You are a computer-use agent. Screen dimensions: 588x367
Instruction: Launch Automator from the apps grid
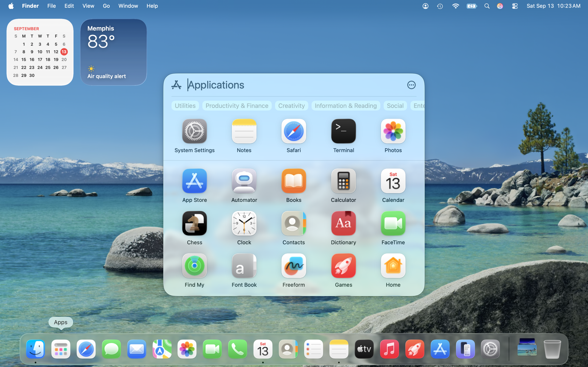pyautogui.click(x=244, y=181)
